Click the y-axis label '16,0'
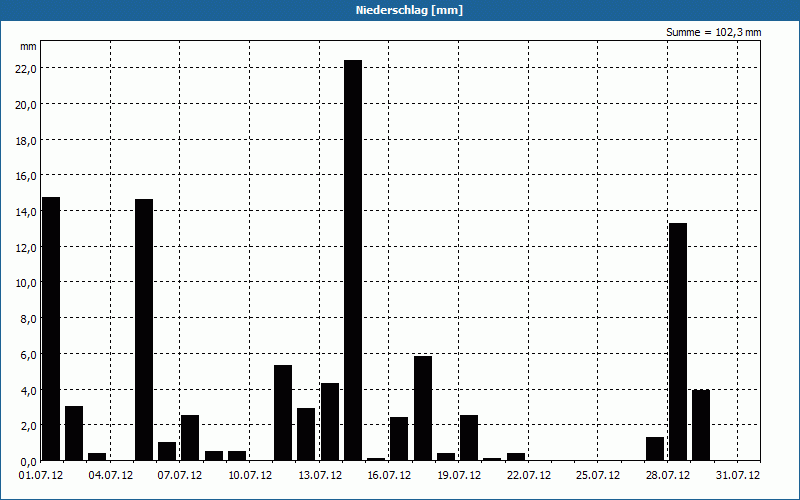The image size is (800, 500). [26, 176]
